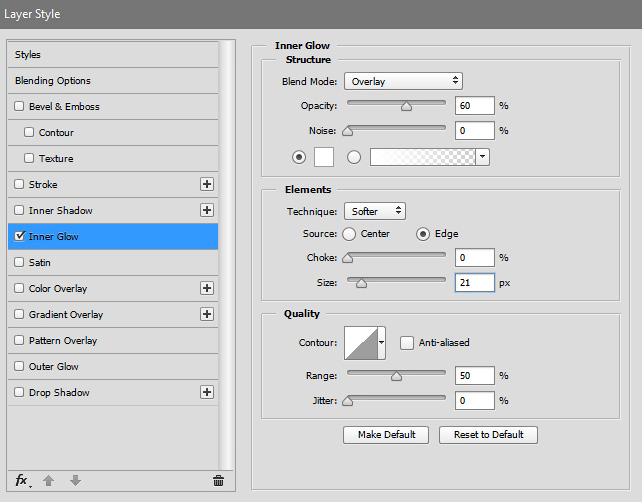Screen dimensions: 642x502
Task: Open gradient picker dropdown arrow
Action: coord(483,157)
